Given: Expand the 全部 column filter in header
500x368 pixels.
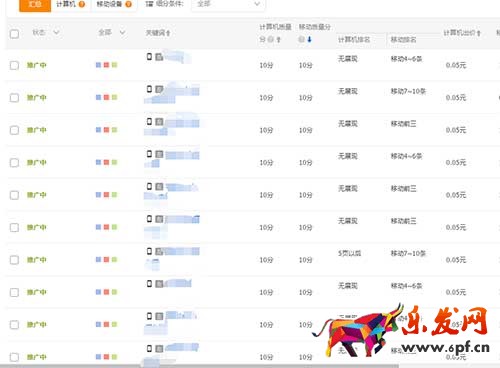Looking at the screenshot, I should (x=122, y=32).
